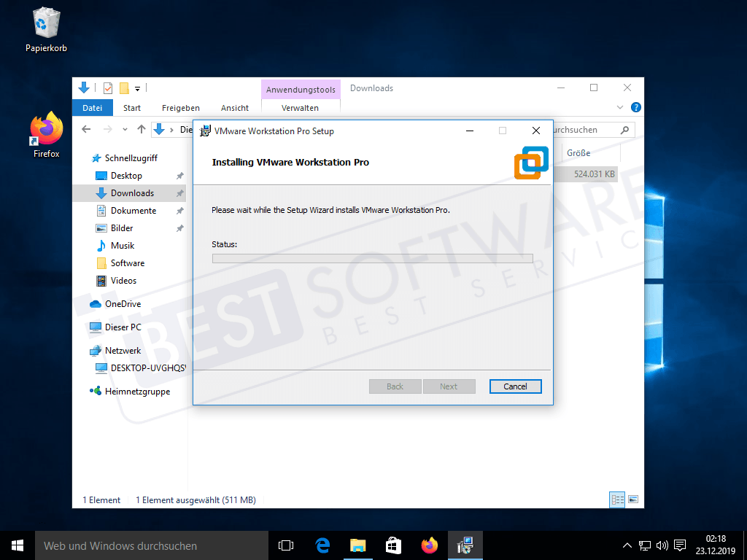
Task: Switch to the Verwalten Anwendungstools tab
Action: (x=301, y=107)
